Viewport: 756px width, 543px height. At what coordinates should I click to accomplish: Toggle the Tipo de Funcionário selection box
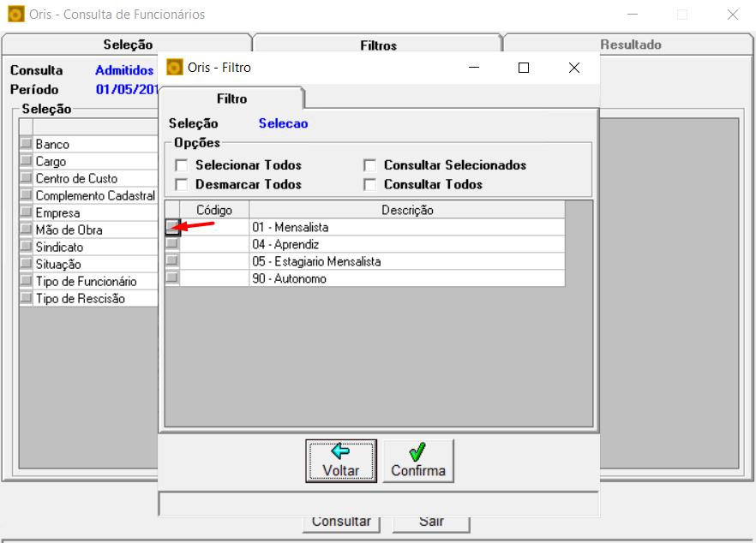tap(26, 280)
